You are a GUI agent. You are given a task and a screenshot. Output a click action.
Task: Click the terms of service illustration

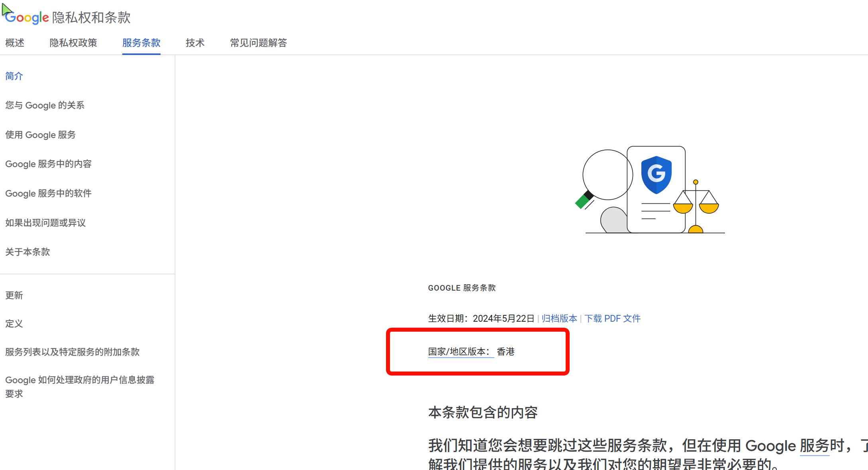[650, 190]
